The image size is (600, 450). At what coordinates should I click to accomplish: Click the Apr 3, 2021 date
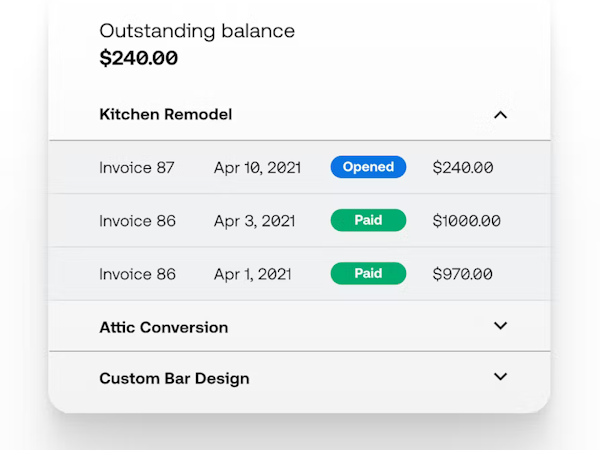click(x=255, y=221)
